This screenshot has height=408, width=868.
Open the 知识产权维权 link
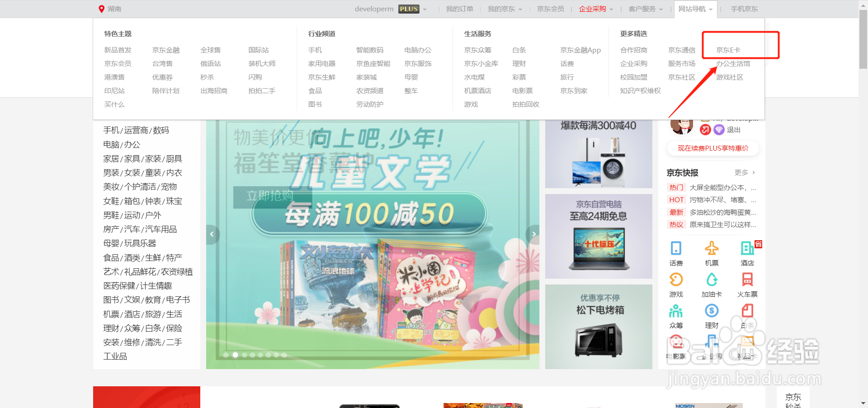point(640,91)
